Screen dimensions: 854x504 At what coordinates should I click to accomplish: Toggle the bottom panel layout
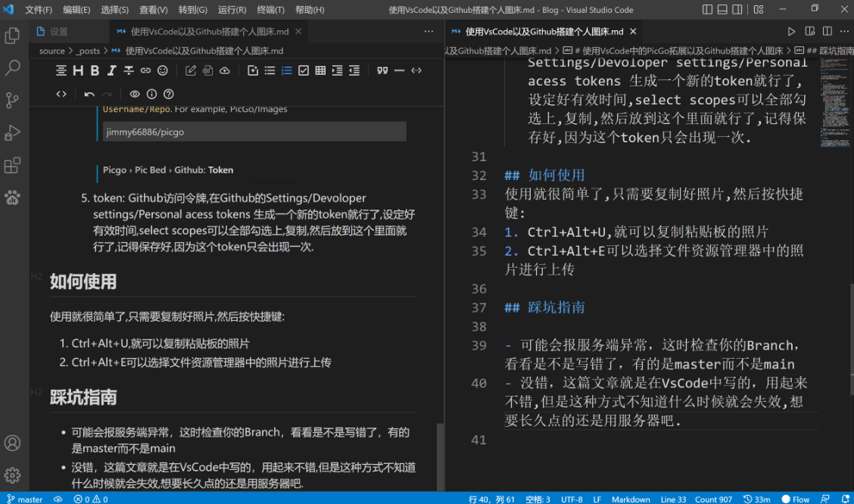[x=722, y=9]
